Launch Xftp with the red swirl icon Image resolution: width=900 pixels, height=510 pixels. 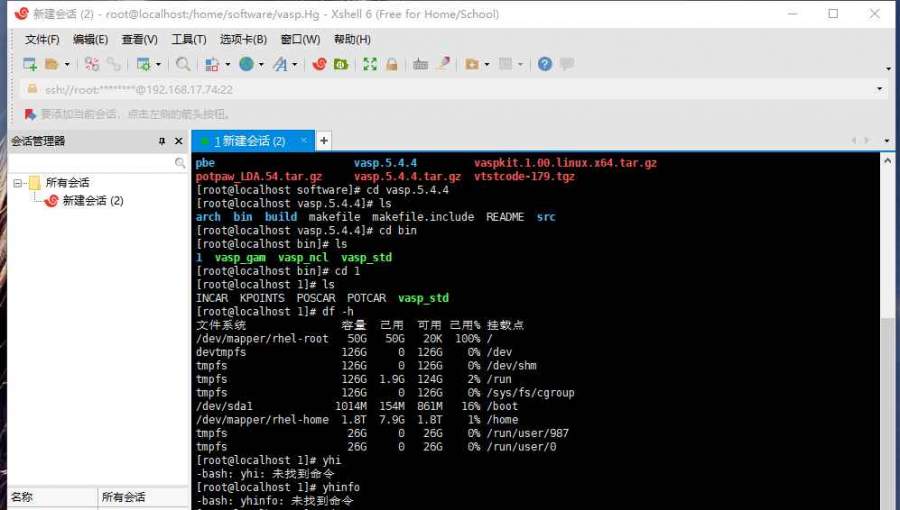click(320, 64)
